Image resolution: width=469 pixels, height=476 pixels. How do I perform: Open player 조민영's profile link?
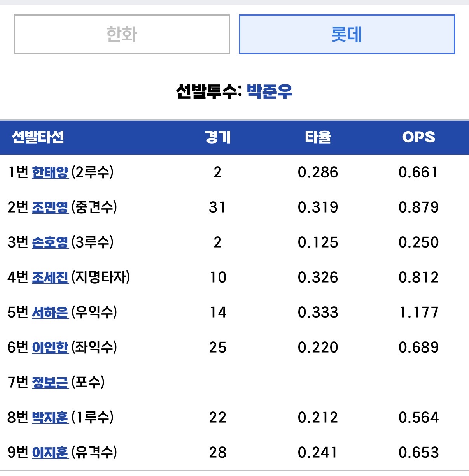(50, 207)
